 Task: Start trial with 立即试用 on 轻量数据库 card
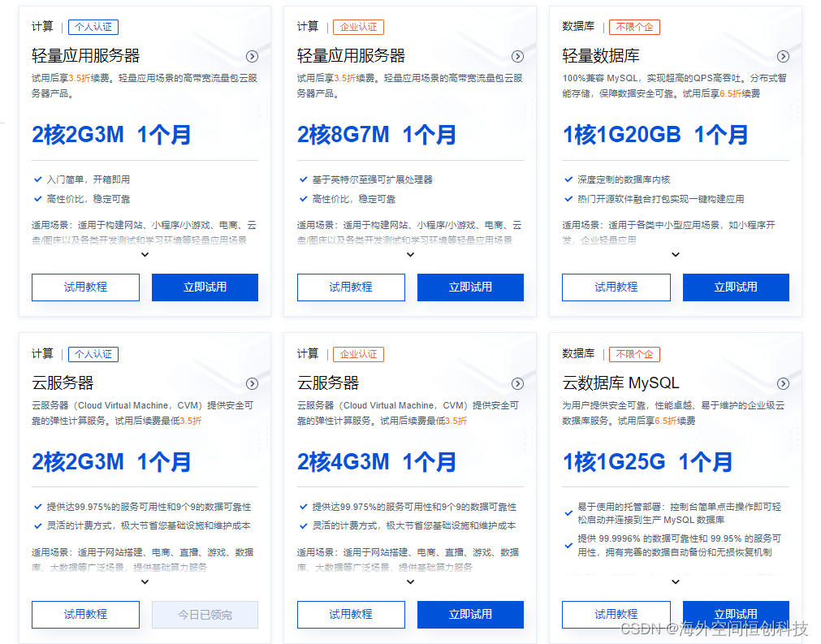tap(736, 287)
